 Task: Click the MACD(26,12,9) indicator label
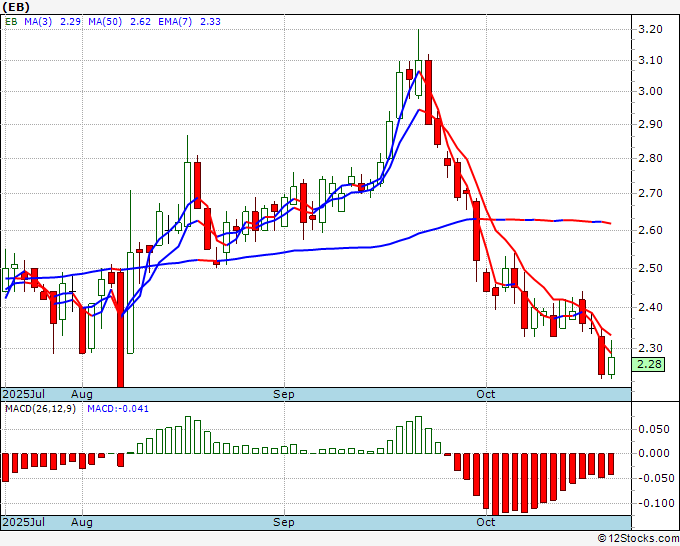pos(40,409)
